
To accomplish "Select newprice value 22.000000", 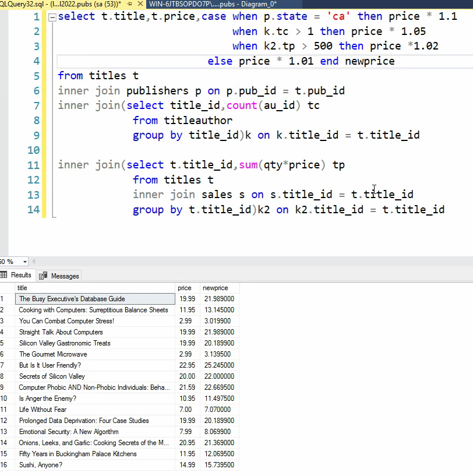I will pos(220,376).
